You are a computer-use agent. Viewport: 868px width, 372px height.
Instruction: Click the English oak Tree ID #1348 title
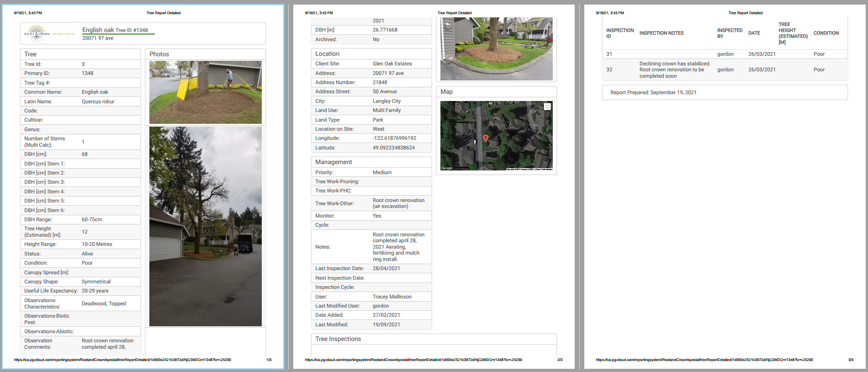(115, 30)
